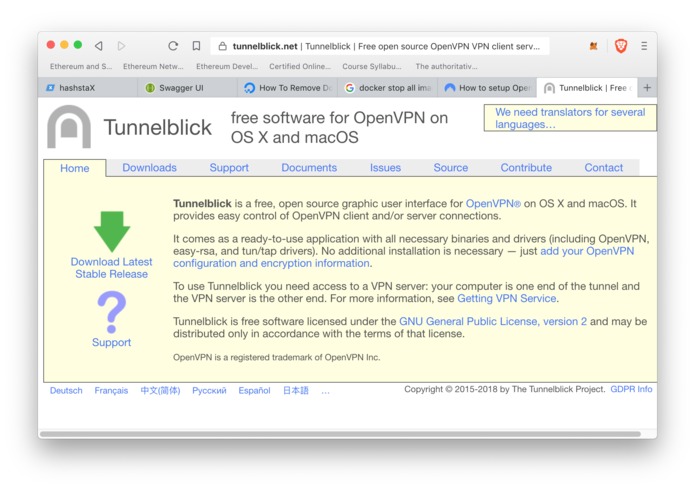The image size is (695, 494).
Task: Open Ethereum Devel... bookmark
Action: click(227, 66)
